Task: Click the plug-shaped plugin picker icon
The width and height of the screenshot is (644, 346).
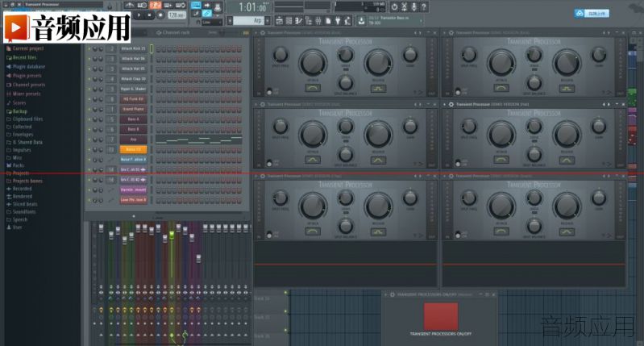Action: [x=337, y=20]
